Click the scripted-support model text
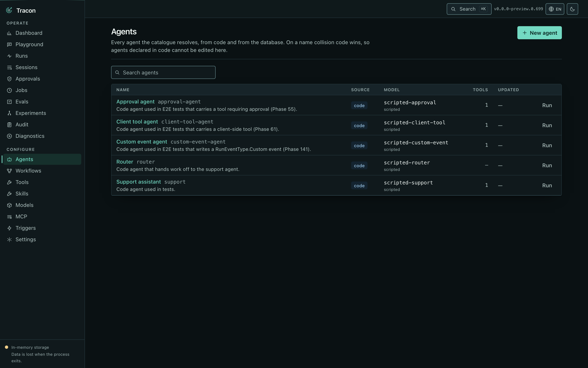588x368 pixels. 408,183
